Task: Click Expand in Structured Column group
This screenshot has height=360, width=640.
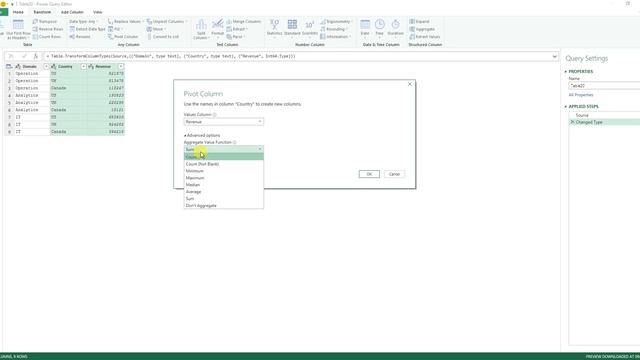Action: click(419, 21)
